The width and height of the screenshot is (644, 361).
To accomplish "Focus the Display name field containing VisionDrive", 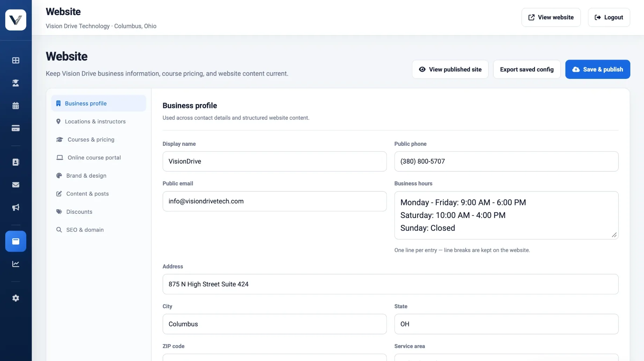I will click(274, 161).
